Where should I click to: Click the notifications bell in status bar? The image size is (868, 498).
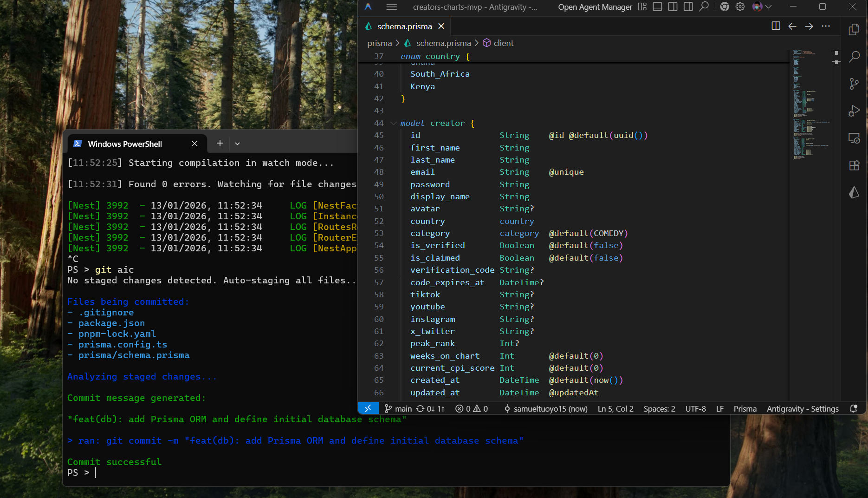[853, 409]
